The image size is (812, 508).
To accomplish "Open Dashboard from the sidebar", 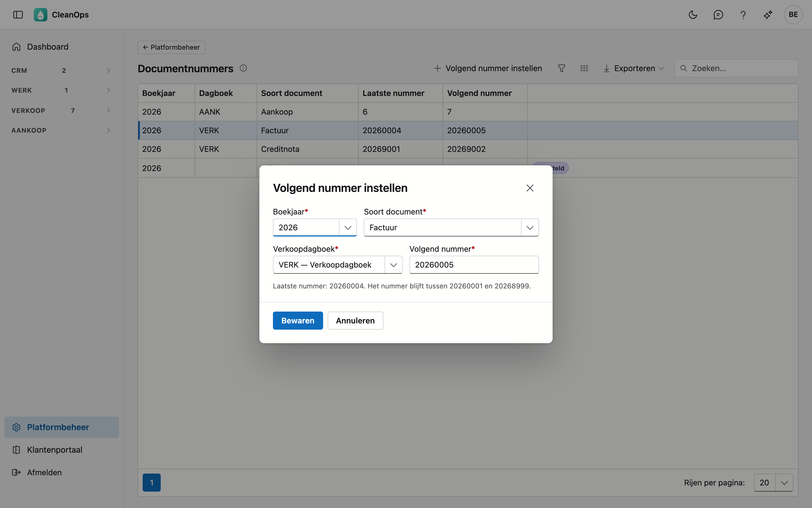I will point(62,47).
